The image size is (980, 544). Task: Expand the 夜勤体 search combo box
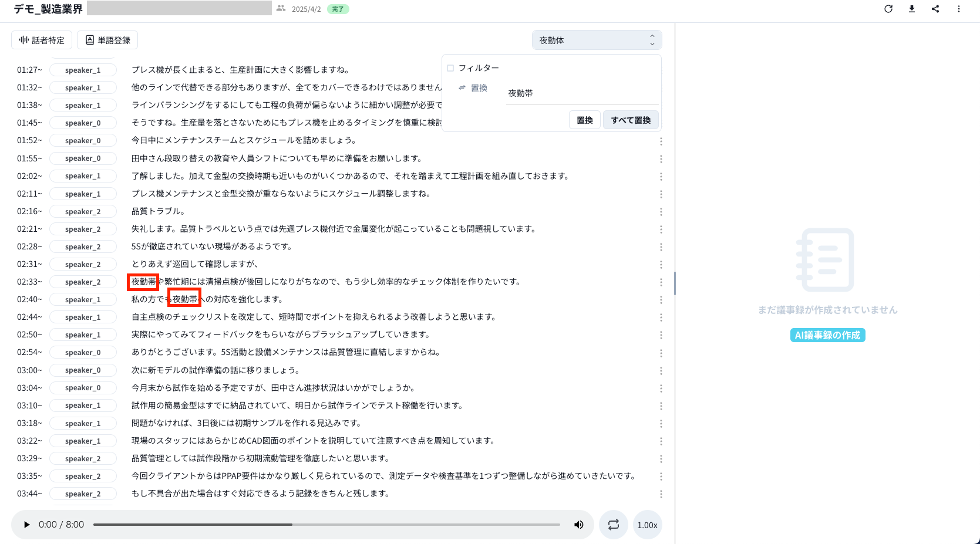pos(597,40)
